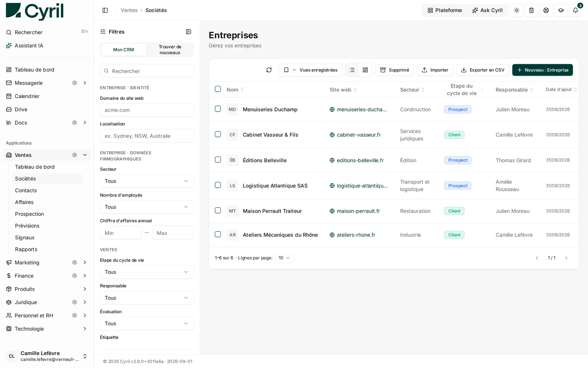Open the trash bin icon
The width and height of the screenshot is (588, 368).
531,10
